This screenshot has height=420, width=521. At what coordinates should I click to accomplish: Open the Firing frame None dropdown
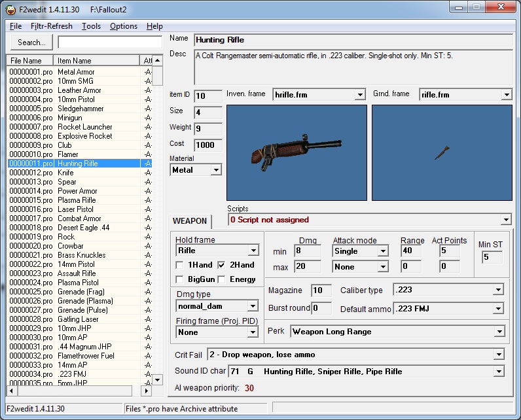click(253, 332)
